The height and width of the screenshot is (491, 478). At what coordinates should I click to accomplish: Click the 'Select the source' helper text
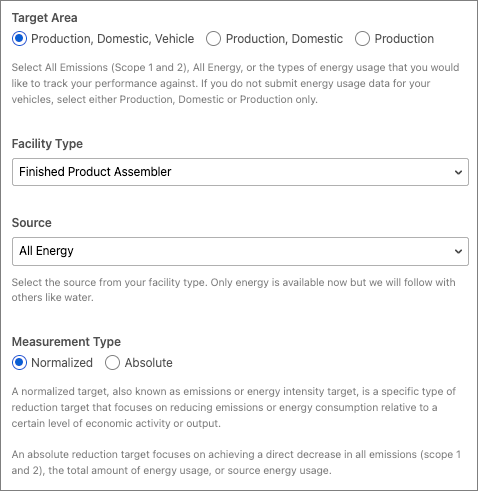coord(233,290)
